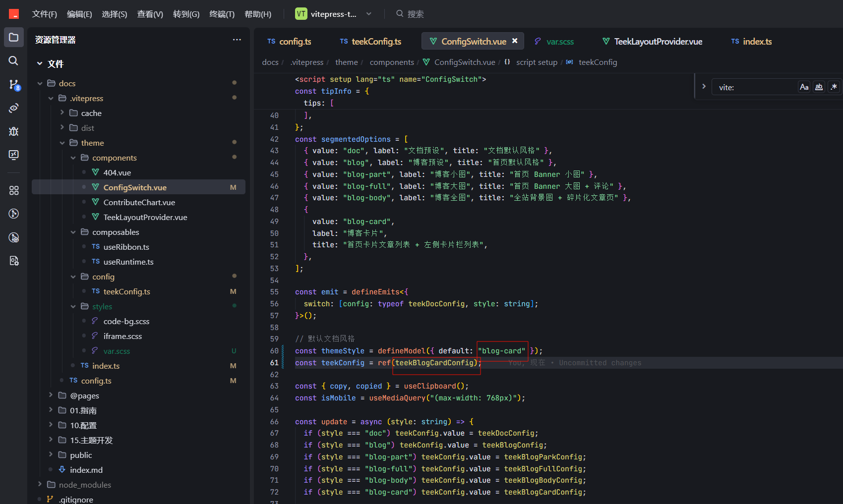Collapse the composables folder
Screen dimensions: 843x504
73,232
